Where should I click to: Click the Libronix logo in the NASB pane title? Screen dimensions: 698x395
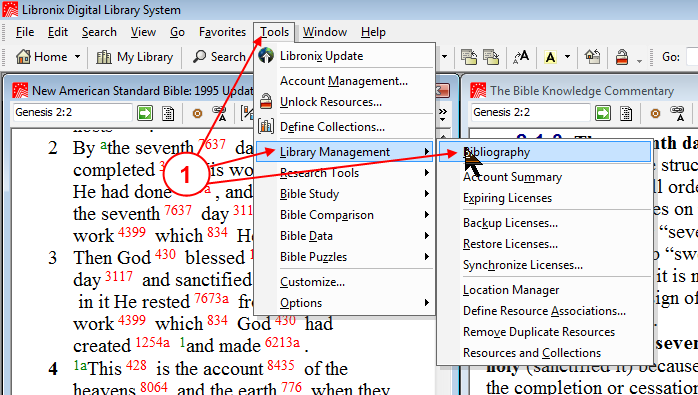coord(20,90)
